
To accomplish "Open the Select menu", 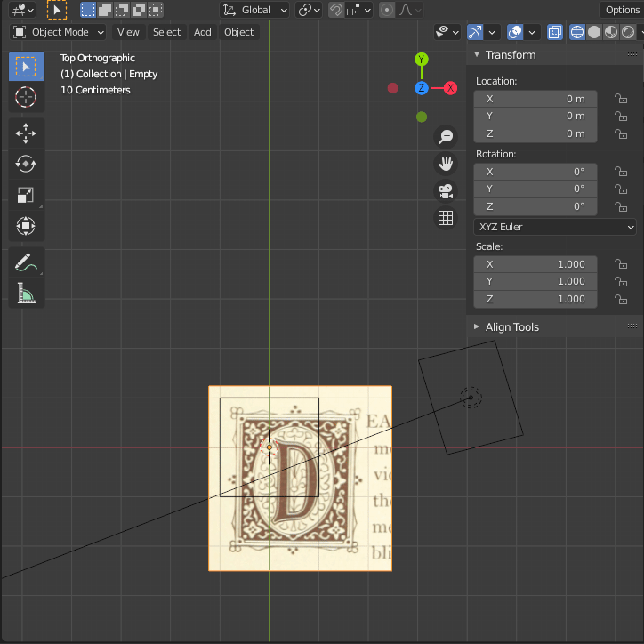I will [166, 32].
